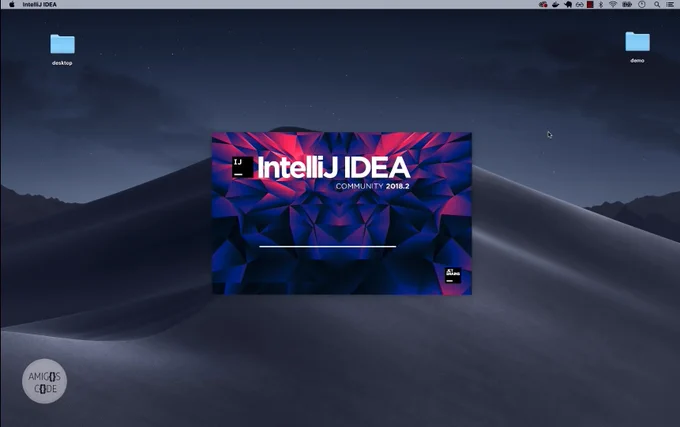Open the Time Machine clock icon

[642, 4]
